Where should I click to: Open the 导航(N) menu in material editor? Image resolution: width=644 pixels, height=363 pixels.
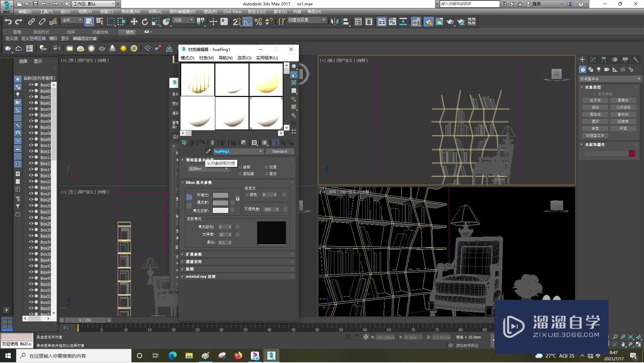click(x=225, y=58)
